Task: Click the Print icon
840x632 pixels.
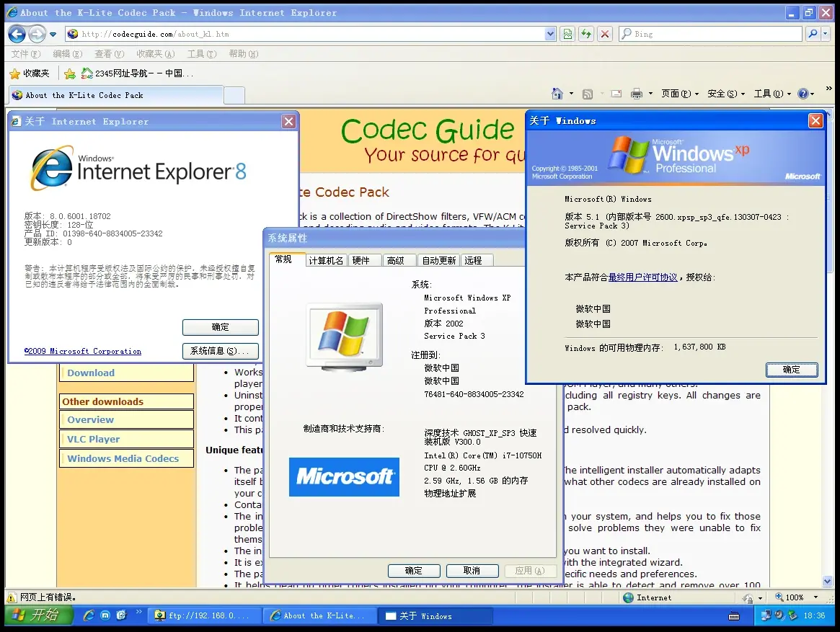Action: click(x=637, y=94)
